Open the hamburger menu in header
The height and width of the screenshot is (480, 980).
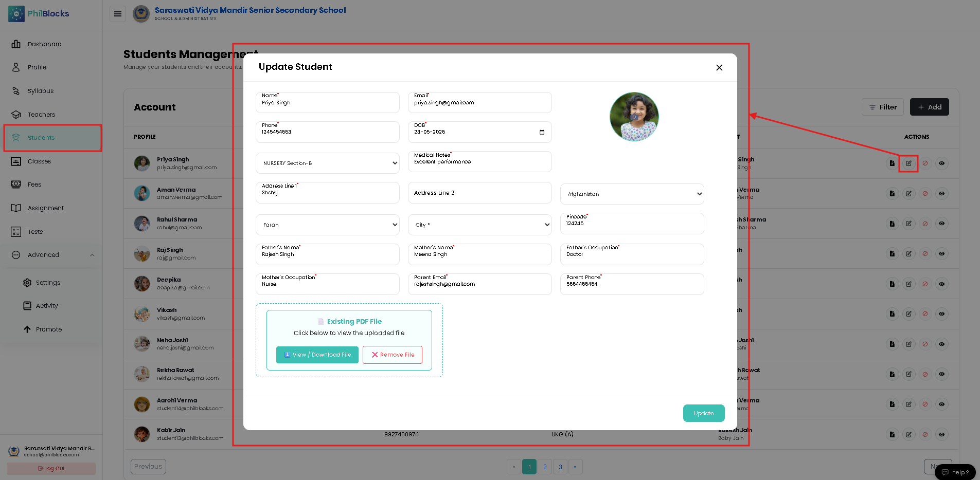click(118, 14)
